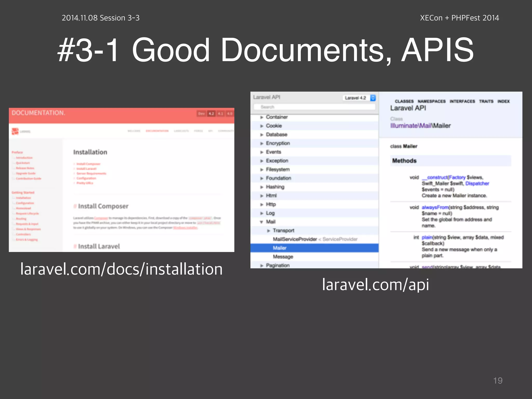Screen dimensions: 532x399
Task: Expand the Pagination tree node arrow
Action: point(262,265)
